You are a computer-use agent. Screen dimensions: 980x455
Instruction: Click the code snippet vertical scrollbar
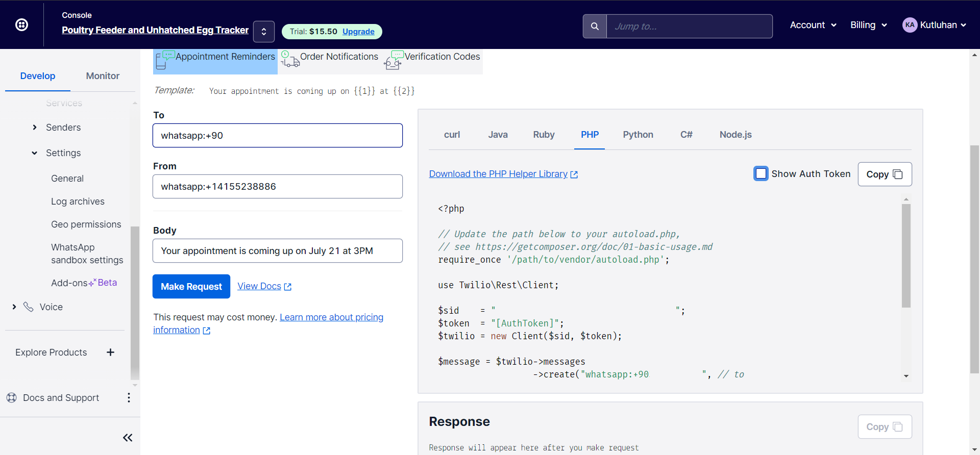pyautogui.click(x=906, y=256)
